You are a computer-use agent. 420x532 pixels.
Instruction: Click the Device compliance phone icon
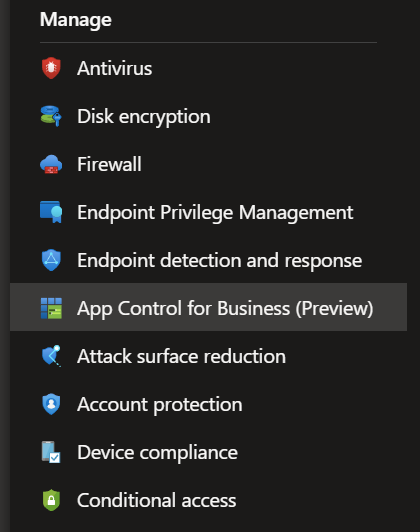(x=51, y=452)
